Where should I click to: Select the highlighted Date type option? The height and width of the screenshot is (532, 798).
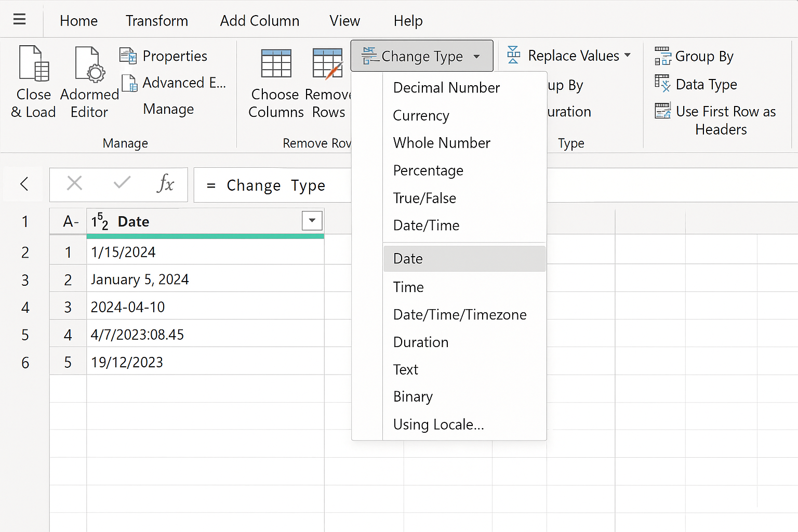click(464, 259)
